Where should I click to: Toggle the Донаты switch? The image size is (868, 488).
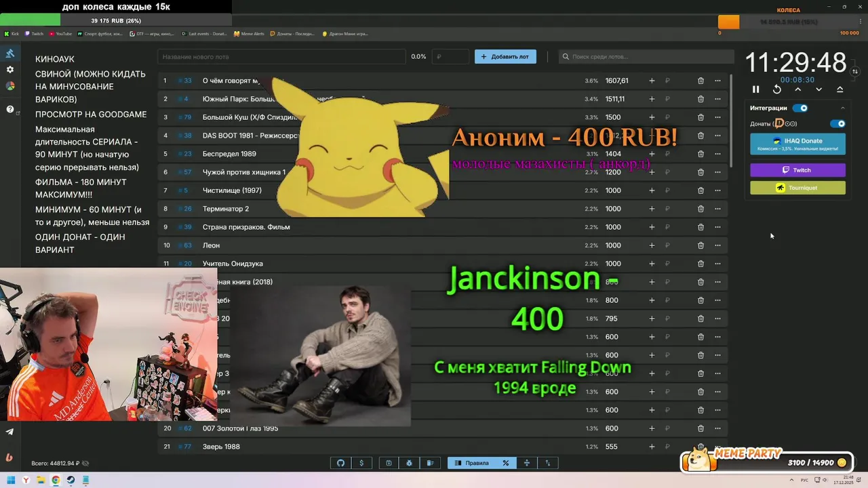click(x=838, y=124)
